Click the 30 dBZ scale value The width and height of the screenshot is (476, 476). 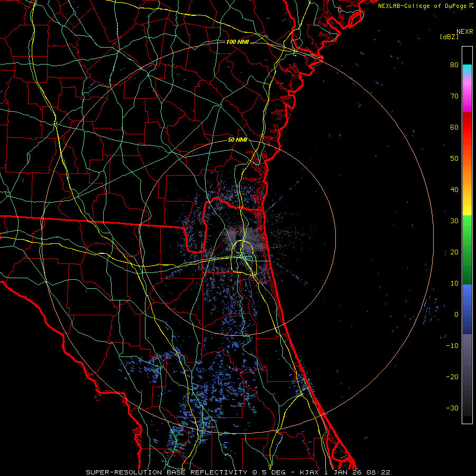click(454, 221)
